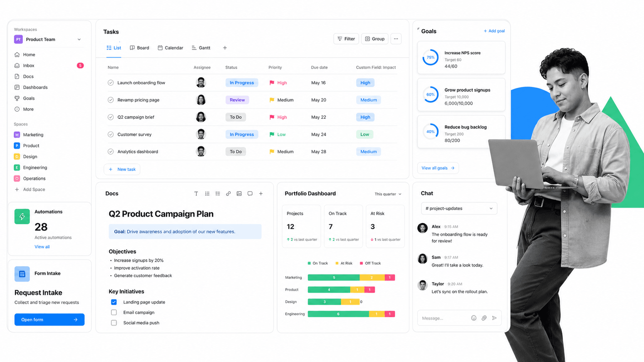Click the Form Intake document icon
Viewport: 644px width, 362px height.
[22, 274]
